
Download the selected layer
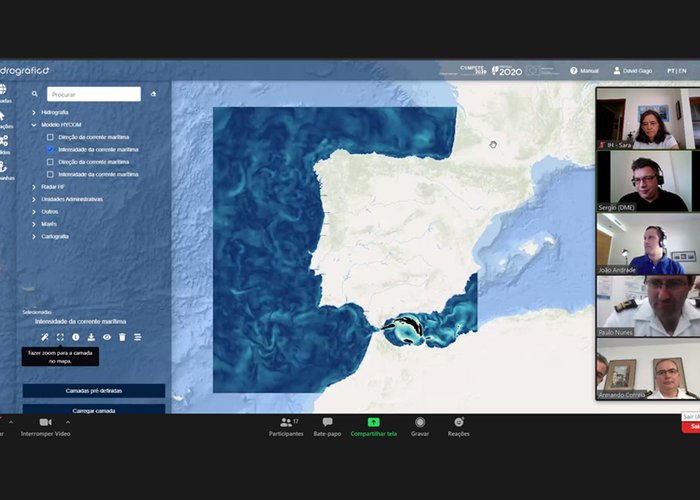click(91, 337)
